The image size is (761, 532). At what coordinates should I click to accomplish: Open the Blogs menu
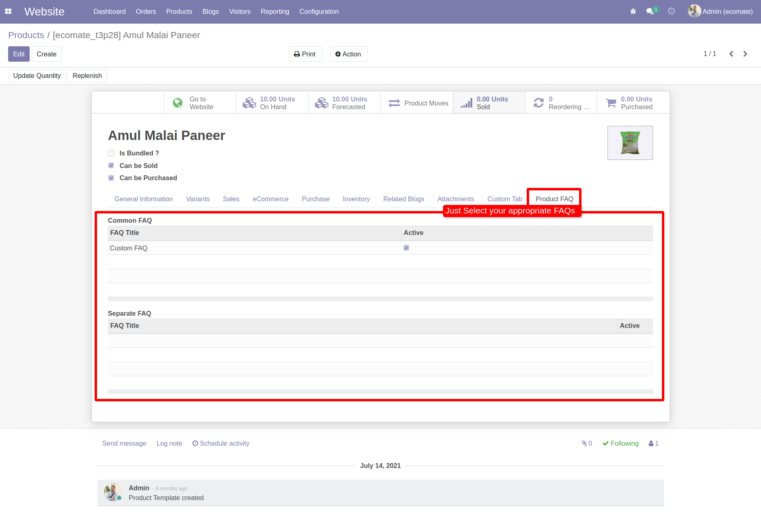[x=210, y=11]
